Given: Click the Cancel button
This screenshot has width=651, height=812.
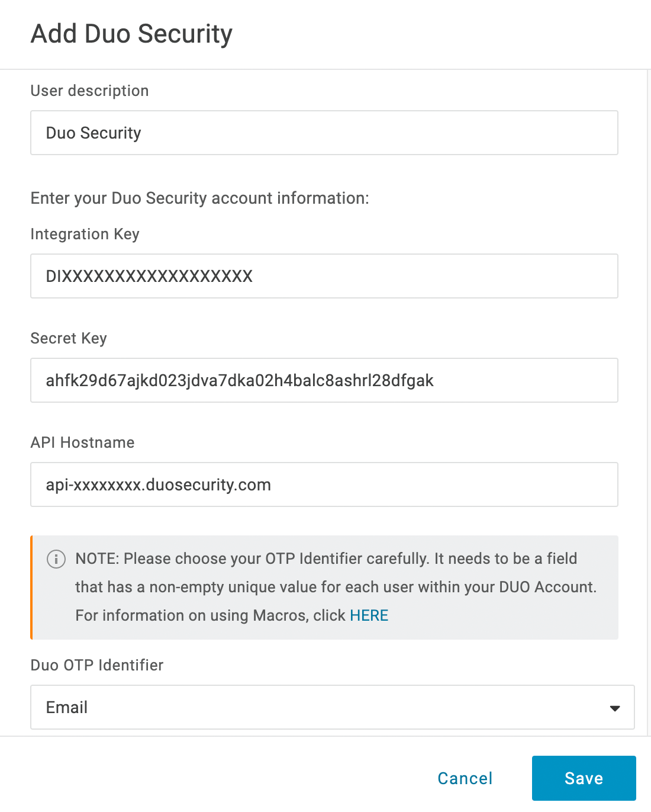Looking at the screenshot, I should pos(465,778).
